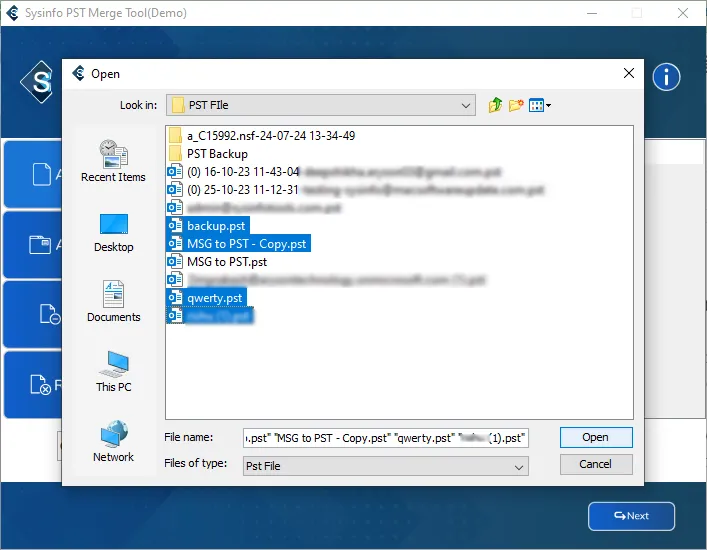Select MSG to PST - Copy.pst file

(x=239, y=243)
